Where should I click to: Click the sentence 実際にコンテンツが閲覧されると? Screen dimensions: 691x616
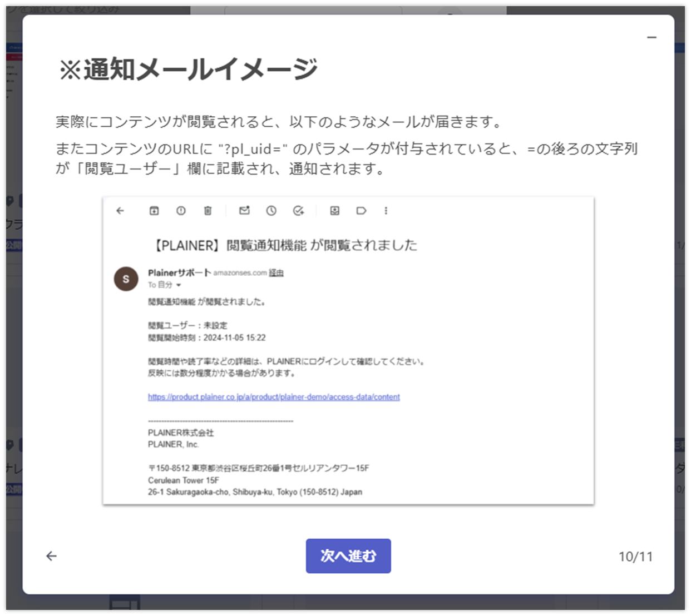pos(280,122)
